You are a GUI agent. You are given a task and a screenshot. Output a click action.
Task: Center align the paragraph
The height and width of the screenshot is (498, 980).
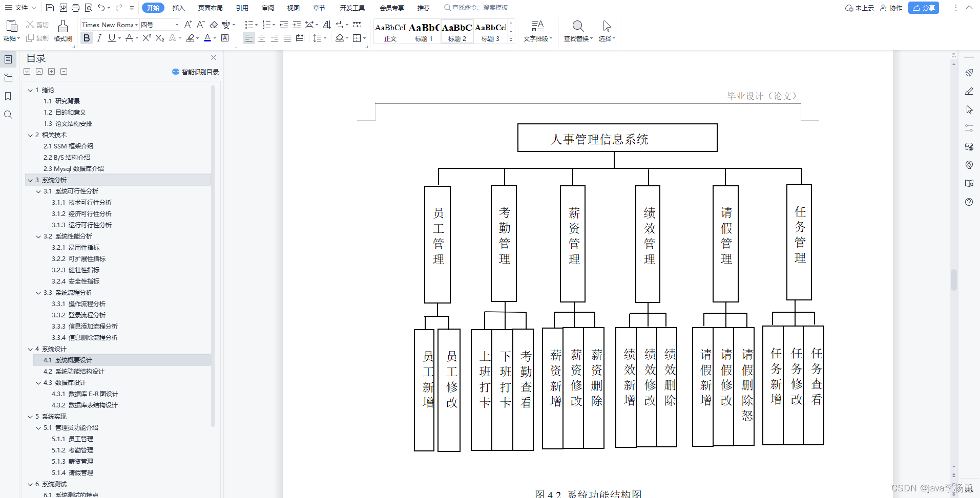pos(262,38)
